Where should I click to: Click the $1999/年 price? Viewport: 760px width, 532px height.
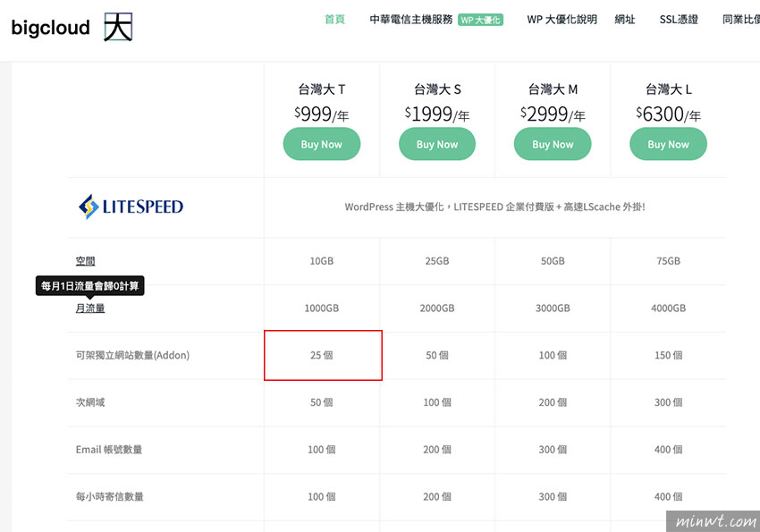pos(437,114)
